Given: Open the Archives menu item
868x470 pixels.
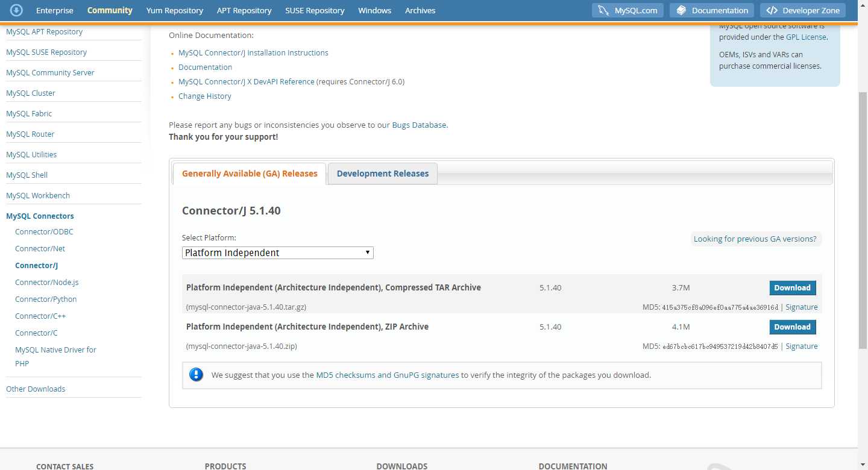Looking at the screenshot, I should pos(420,10).
